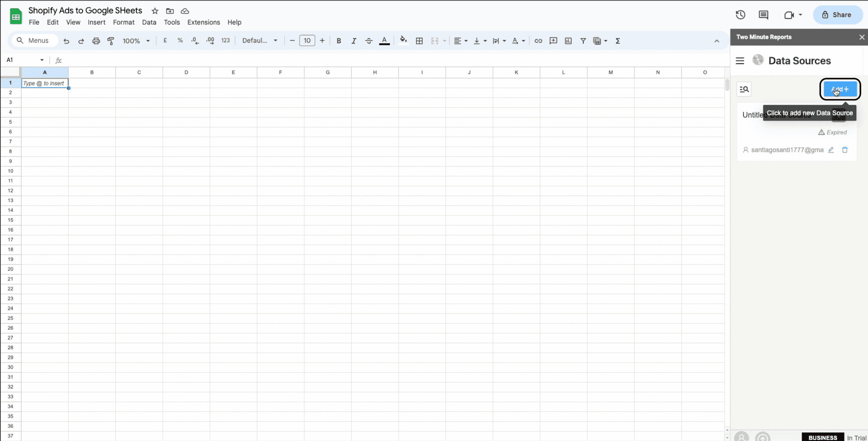Open the Name box dropdown arrow
This screenshot has width=868, height=441.
click(x=42, y=60)
